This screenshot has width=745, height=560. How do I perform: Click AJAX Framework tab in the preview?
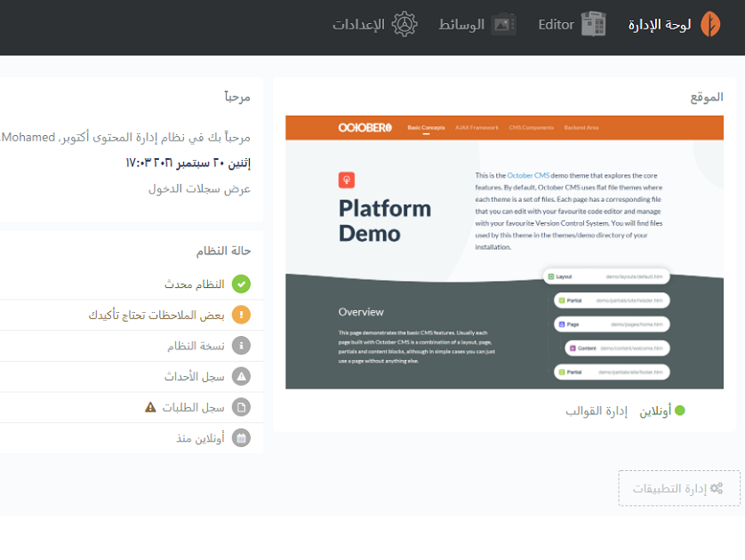coord(477,127)
